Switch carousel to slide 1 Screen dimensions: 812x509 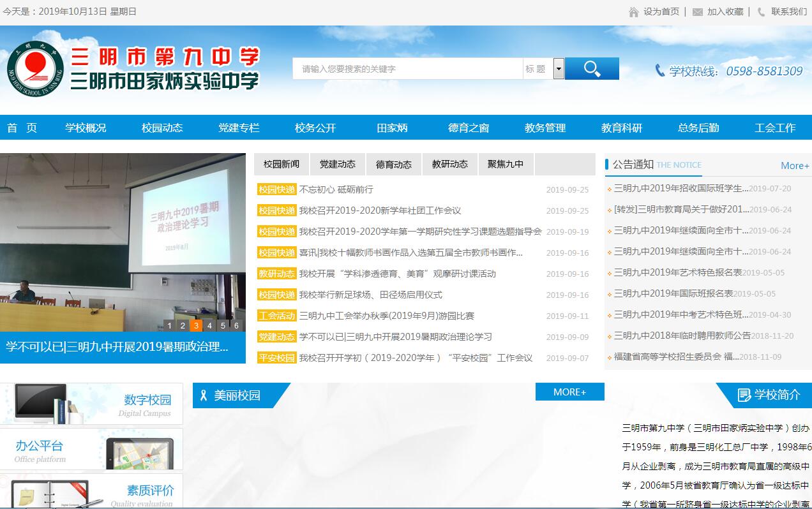tap(169, 325)
